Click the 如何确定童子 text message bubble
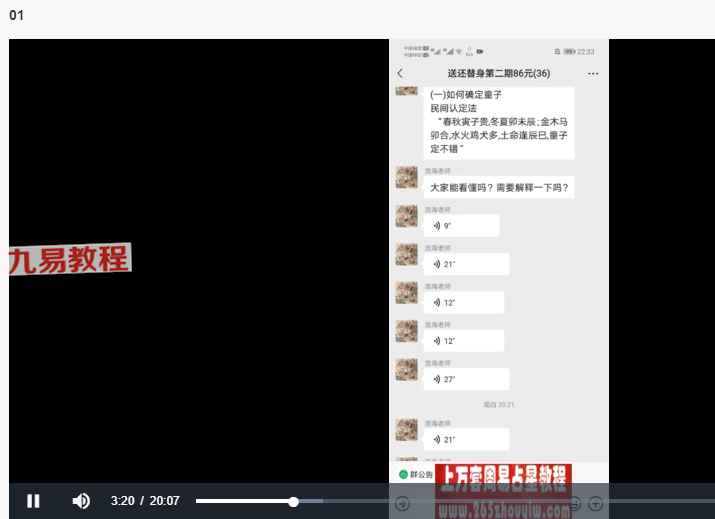The width and height of the screenshot is (715, 519). 499,122
